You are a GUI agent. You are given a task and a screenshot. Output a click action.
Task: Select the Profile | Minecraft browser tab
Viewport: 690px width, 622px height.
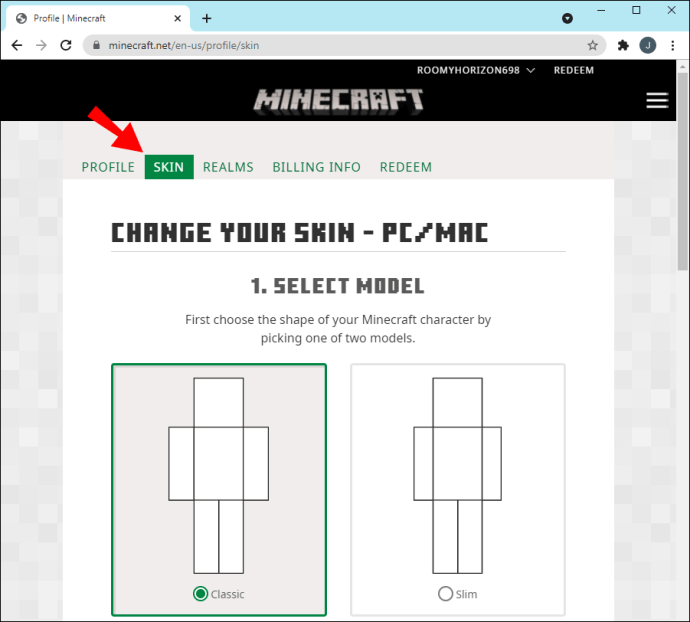(x=98, y=18)
